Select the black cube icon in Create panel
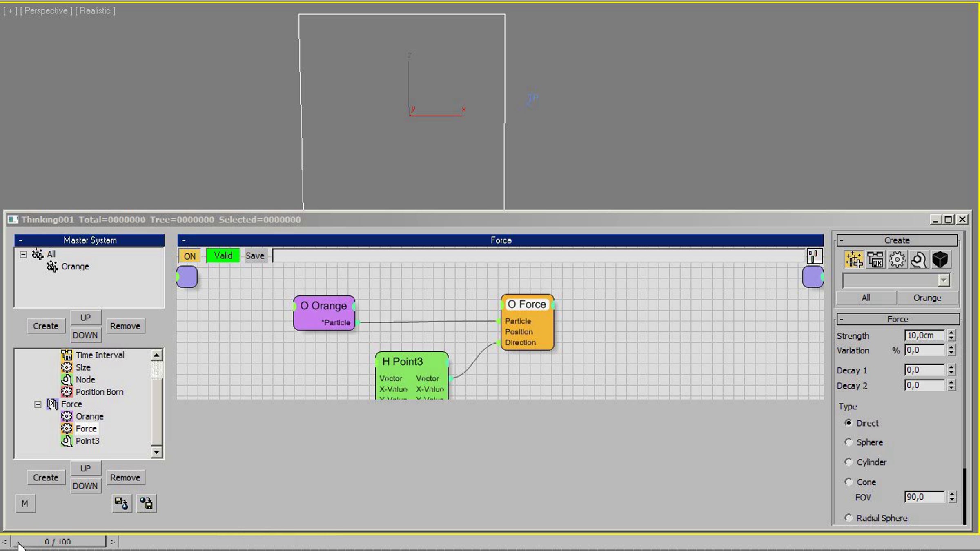 click(x=940, y=260)
